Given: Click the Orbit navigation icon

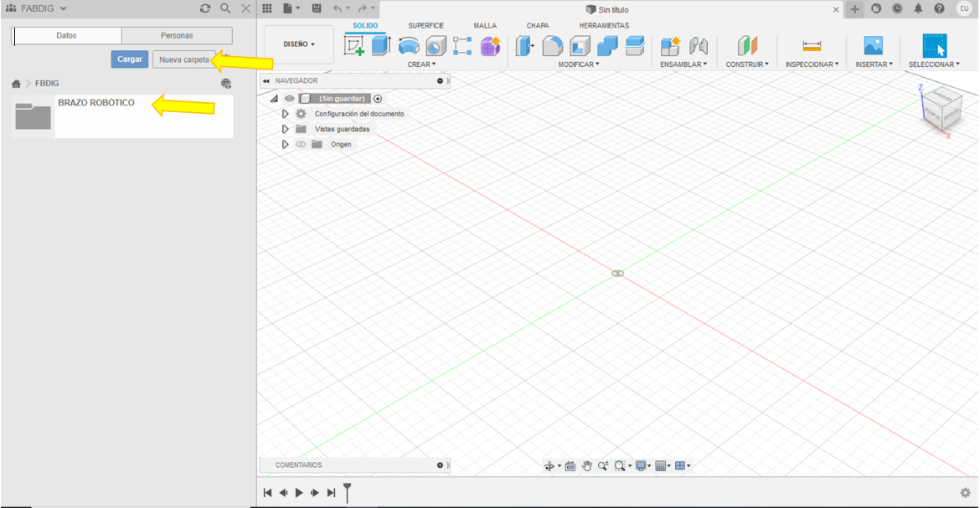Looking at the screenshot, I should point(549,466).
